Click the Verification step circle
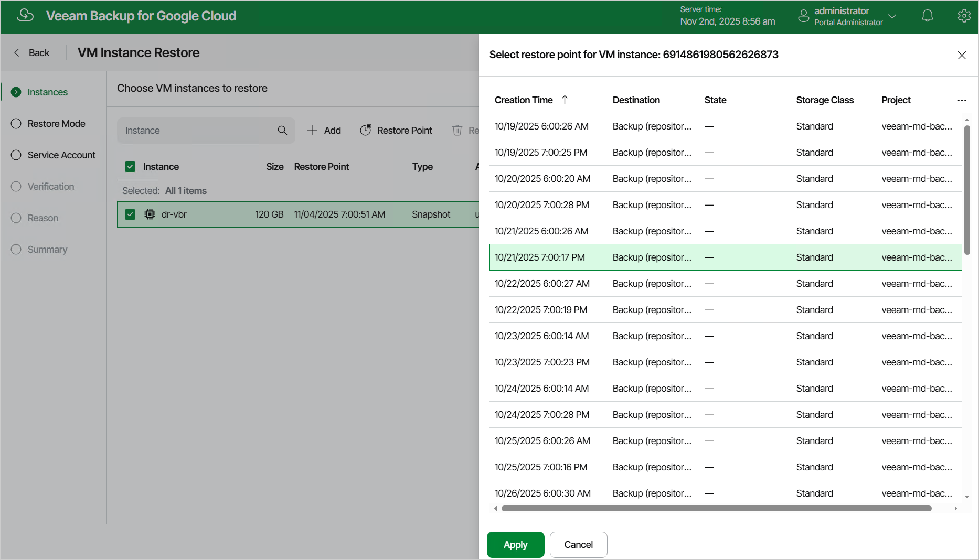The width and height of the screenshot is (979, 560). [16, 187]
